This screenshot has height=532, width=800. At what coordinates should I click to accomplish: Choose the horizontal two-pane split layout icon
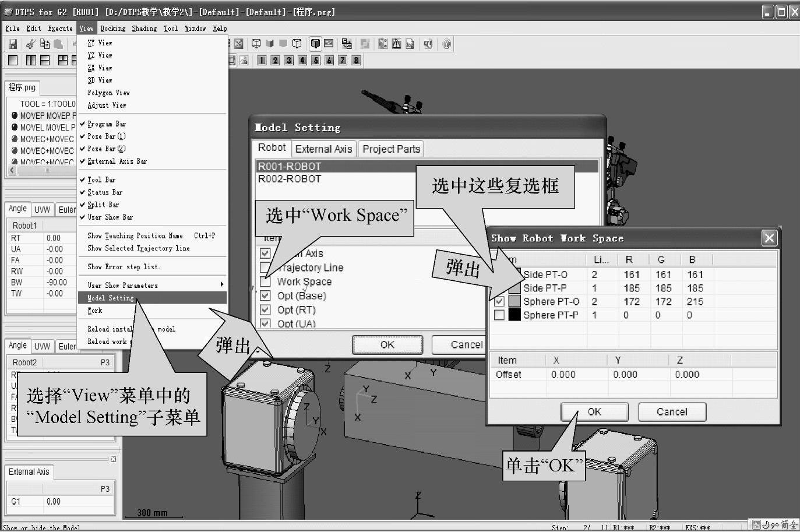pos(44,60)
